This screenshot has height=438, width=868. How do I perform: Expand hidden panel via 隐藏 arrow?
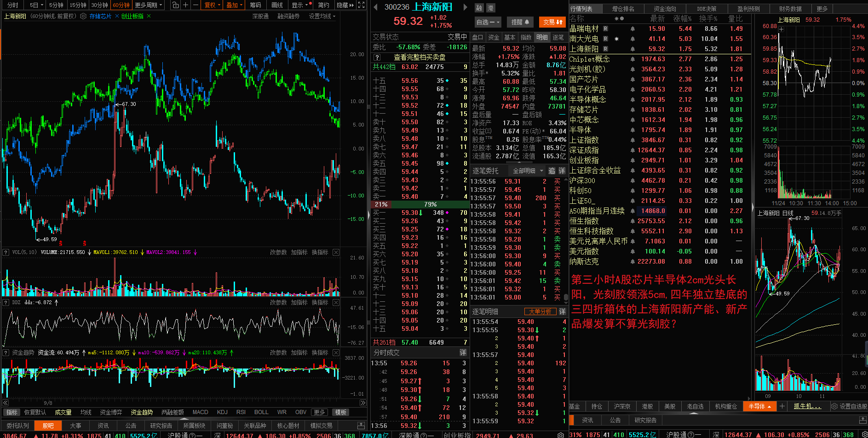pyautogui.click(x=345, y=5)
